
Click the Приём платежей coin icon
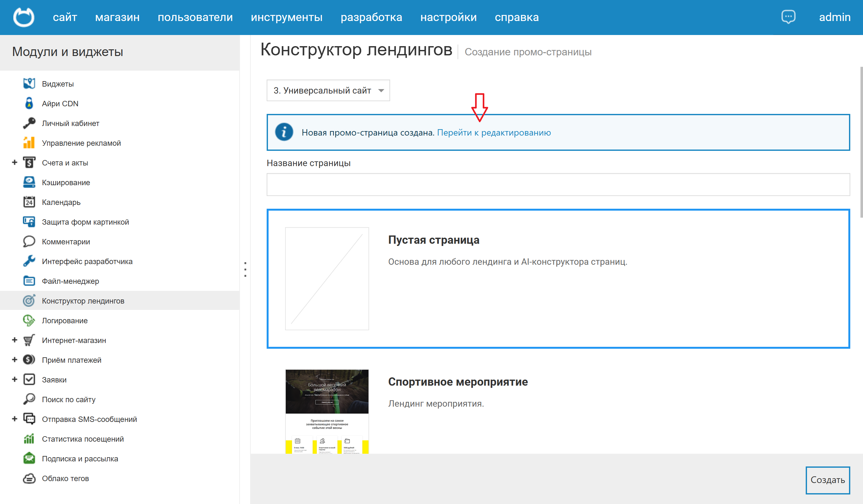pos(29,360)
